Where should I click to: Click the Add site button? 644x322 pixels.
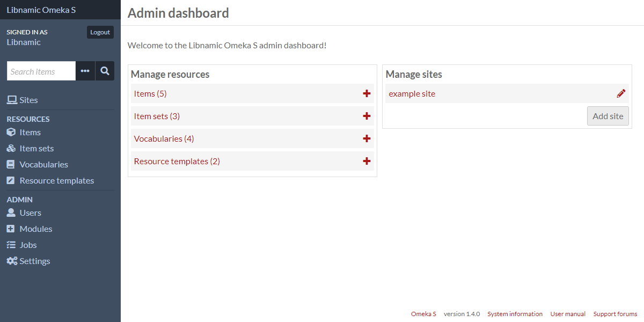tap(608, 116)
